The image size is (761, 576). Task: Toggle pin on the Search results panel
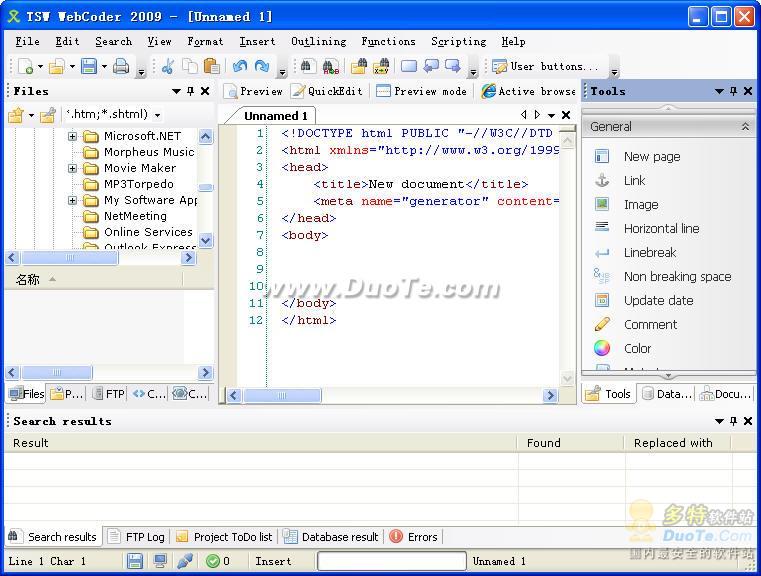click(x=734, y=421)
